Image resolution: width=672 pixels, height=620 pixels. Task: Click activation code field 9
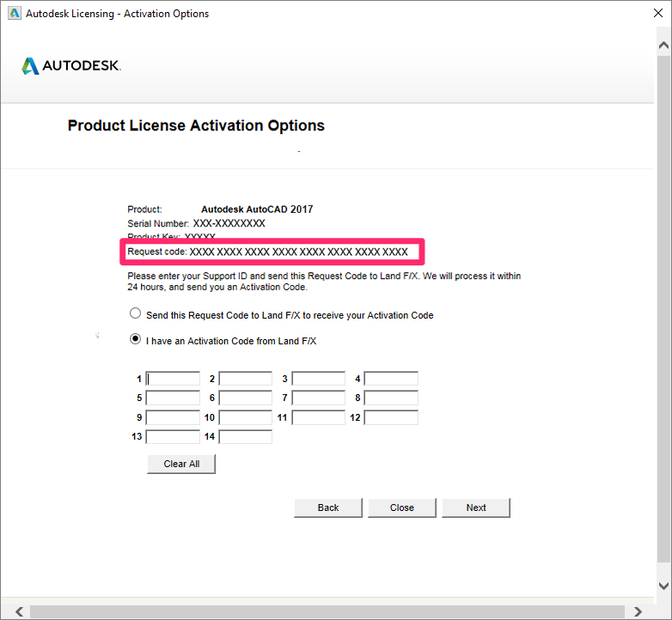[173, 417]
